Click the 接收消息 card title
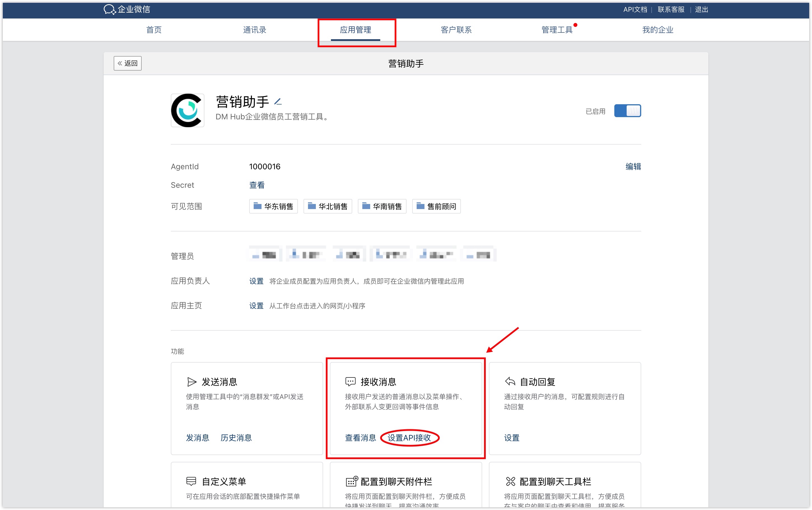Viewport: 812px width, 510px height. [x=378, y=381]
